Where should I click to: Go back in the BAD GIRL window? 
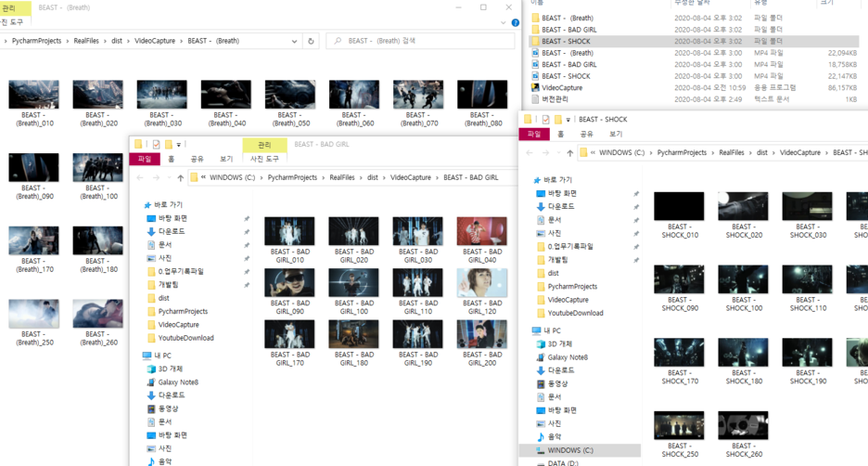[x=140, y=178]
